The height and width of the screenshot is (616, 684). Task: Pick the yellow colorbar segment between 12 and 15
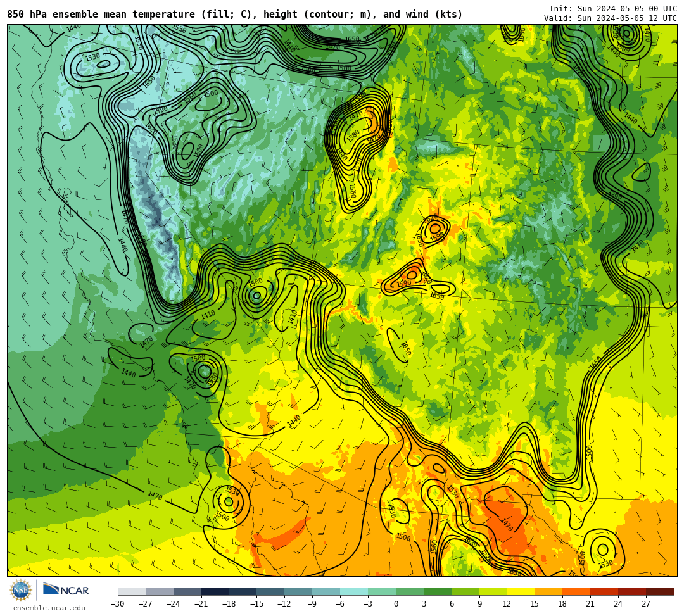[521, 591]
